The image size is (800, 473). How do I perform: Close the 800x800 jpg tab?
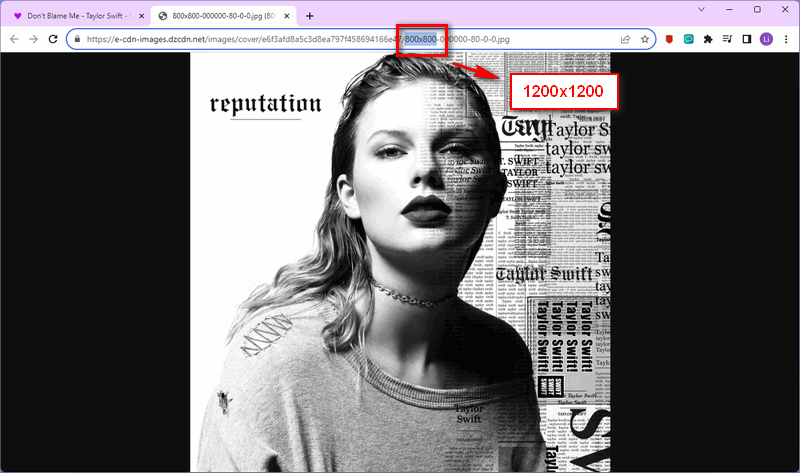click(287, 16)
